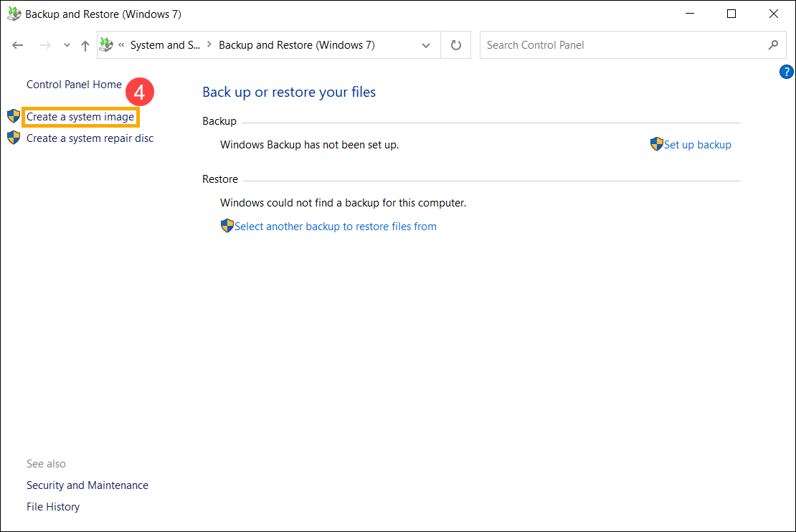
Task: Click the shield icon beside Set up backup
Action: coord(656,144)
